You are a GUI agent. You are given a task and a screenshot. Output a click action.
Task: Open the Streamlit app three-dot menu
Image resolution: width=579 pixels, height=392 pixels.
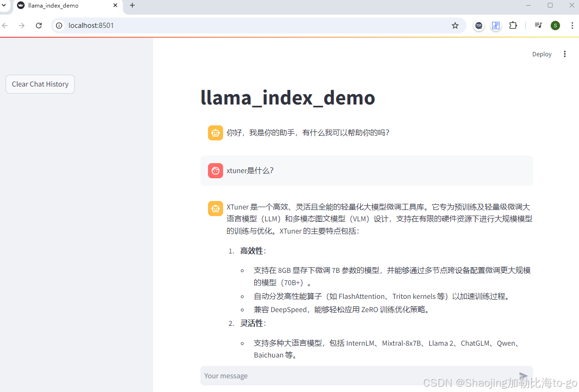click(564, 54)
